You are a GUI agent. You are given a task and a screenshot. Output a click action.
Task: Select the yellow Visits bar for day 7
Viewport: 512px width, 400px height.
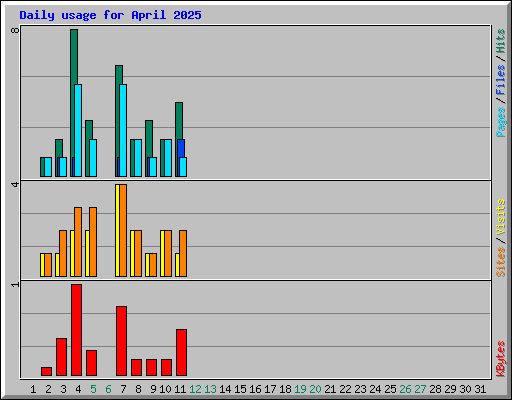pyautogui.click(x=117, y=230)
